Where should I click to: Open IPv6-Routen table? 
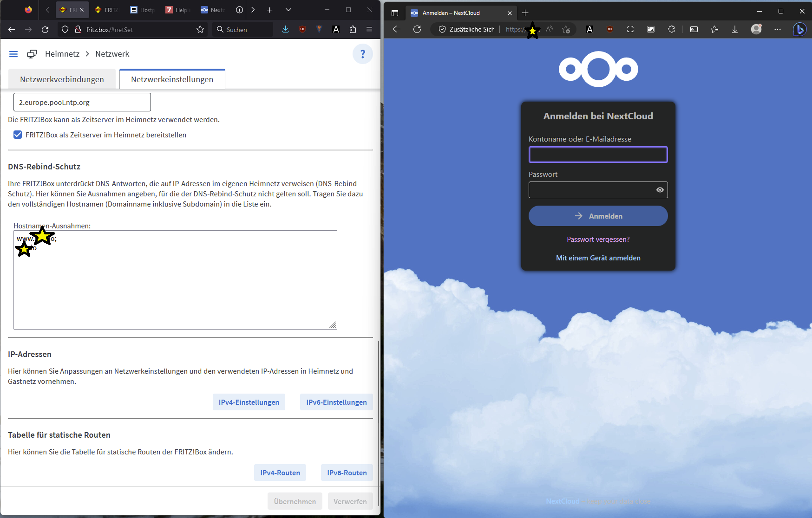[347, 473]
